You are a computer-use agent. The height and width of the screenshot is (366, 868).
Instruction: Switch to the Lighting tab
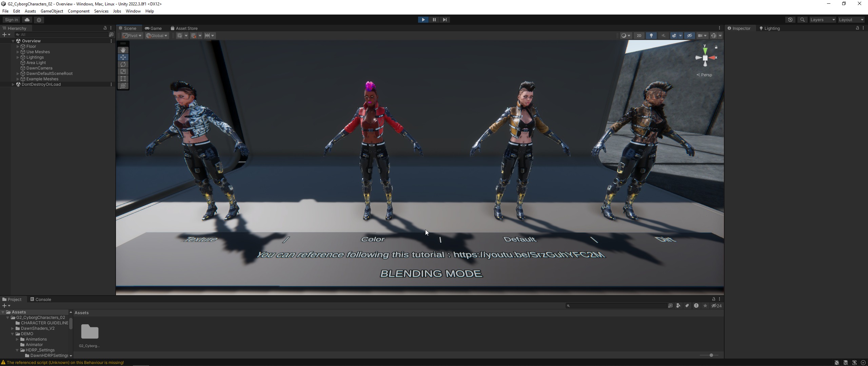click(770, 28)
